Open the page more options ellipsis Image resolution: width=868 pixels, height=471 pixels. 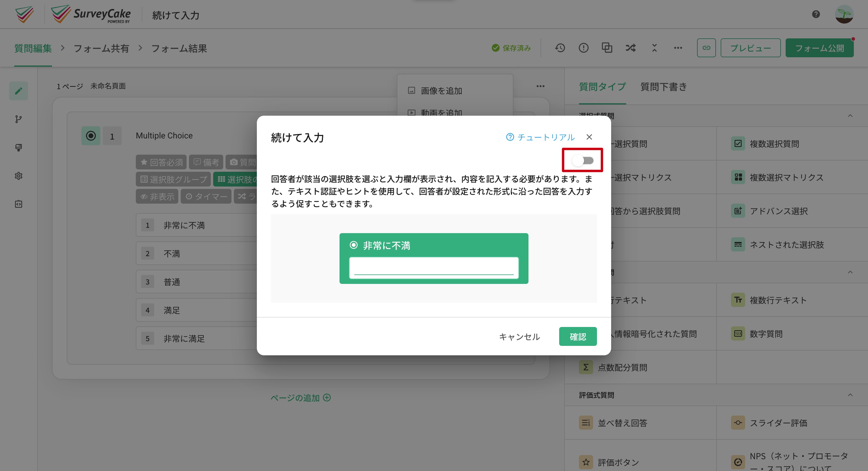(541, 86)
